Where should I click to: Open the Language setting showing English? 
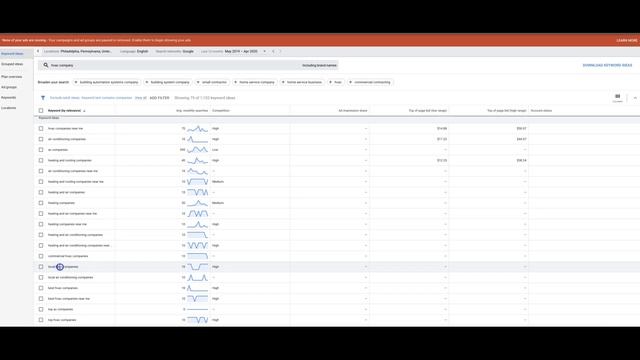(x=134, y=51)
